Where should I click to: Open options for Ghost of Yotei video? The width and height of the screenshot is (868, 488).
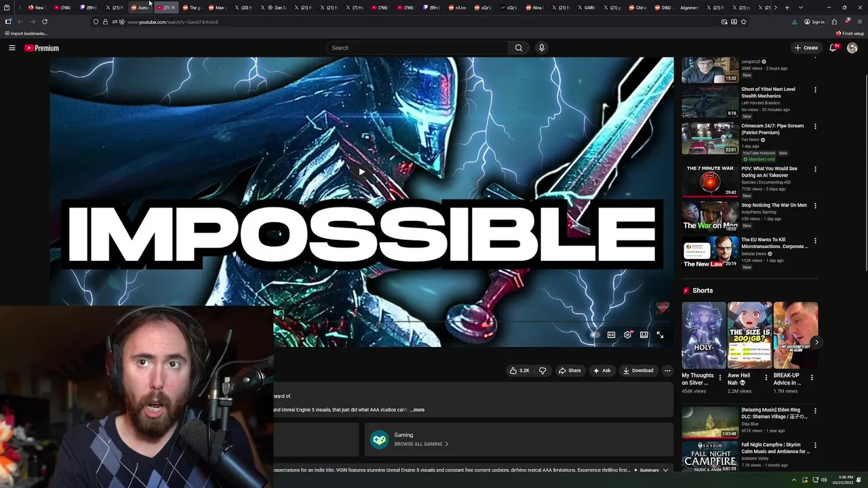tap(815, 89)
